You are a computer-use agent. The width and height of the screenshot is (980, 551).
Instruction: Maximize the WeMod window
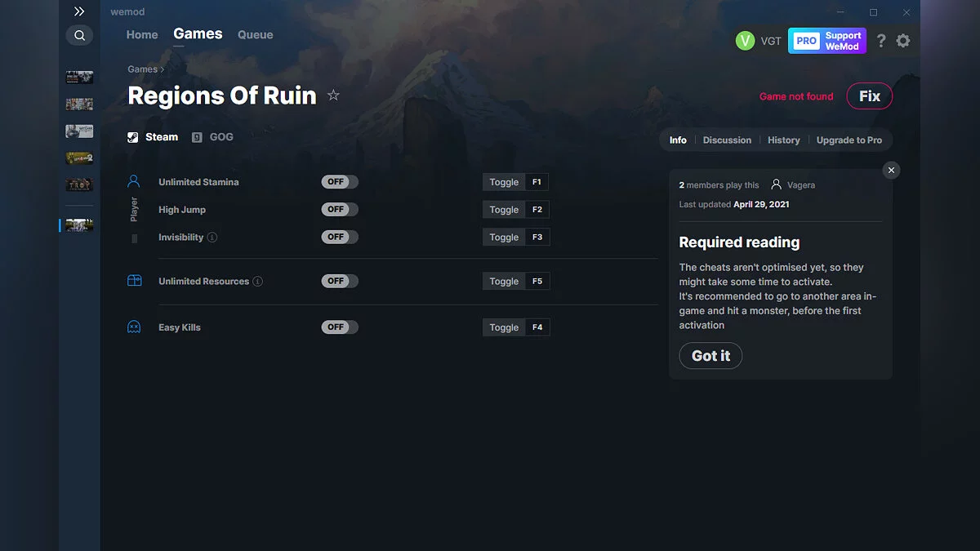tap(873, 12)
